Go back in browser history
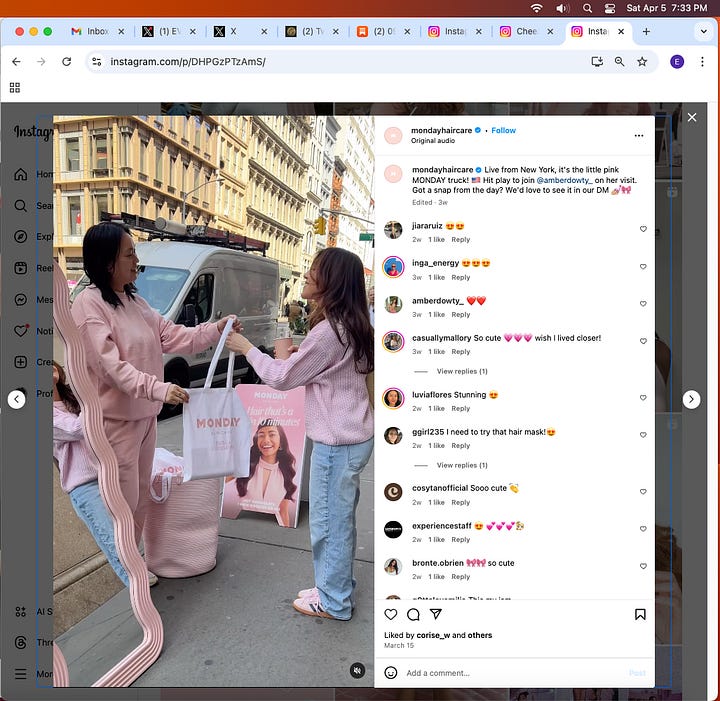 pos(17,62)
